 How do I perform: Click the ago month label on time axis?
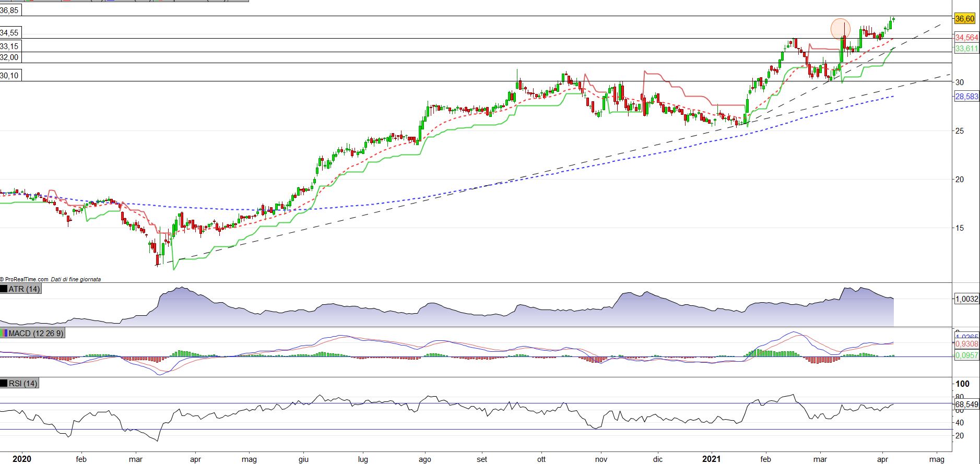[425, 460]
